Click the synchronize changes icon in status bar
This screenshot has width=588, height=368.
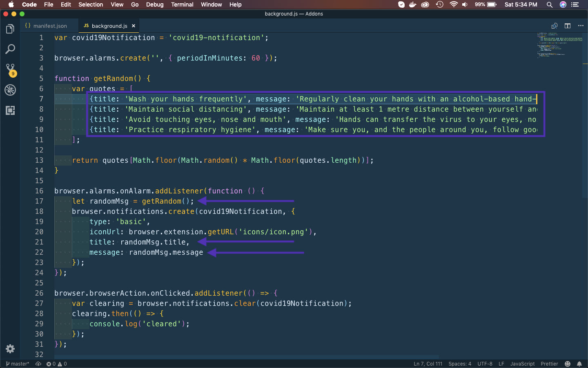tap(38, 364)
